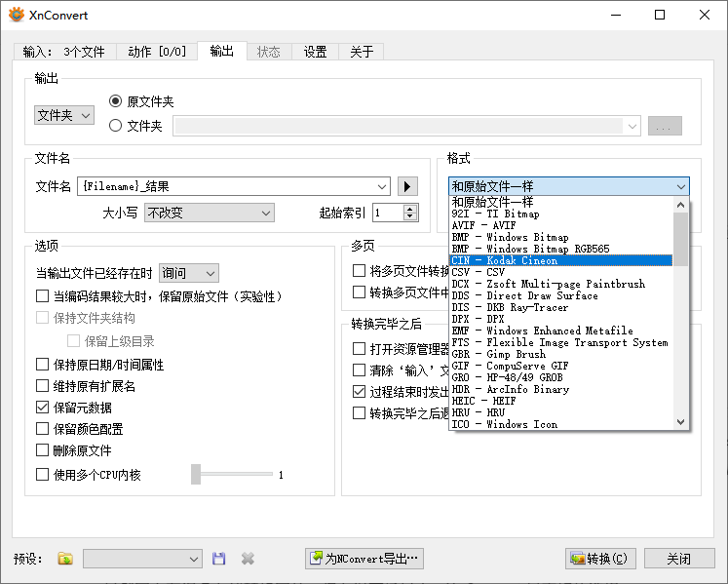Switch to the 输入: 3个文件 tab
Image resolution: width=728 pixels, height=584 pixels.
[x=64, y=52]
